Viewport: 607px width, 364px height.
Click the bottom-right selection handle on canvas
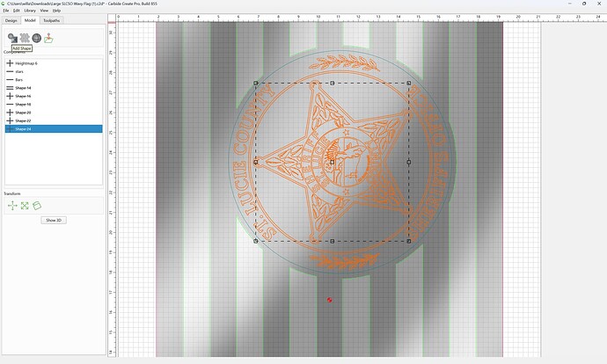(x=409, y=241)
